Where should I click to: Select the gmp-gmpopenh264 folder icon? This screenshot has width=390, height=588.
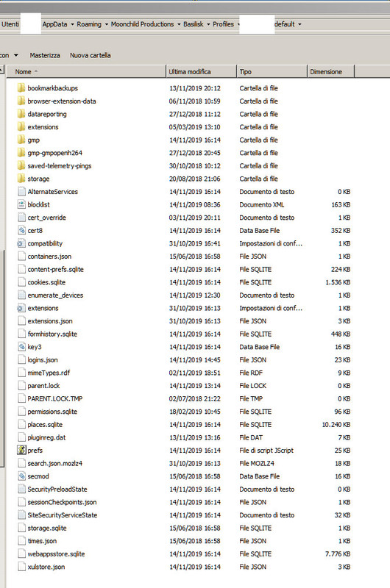coord(21,153)
